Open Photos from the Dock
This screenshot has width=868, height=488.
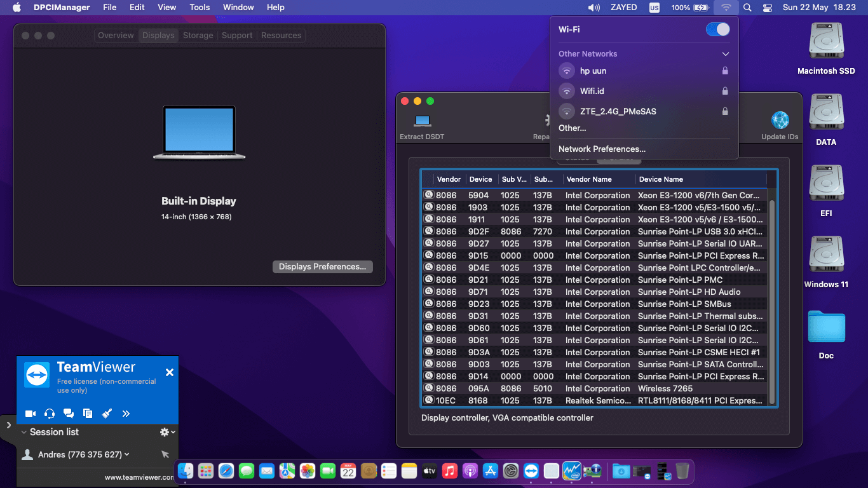pyautogui.click(x=308, y=471)
